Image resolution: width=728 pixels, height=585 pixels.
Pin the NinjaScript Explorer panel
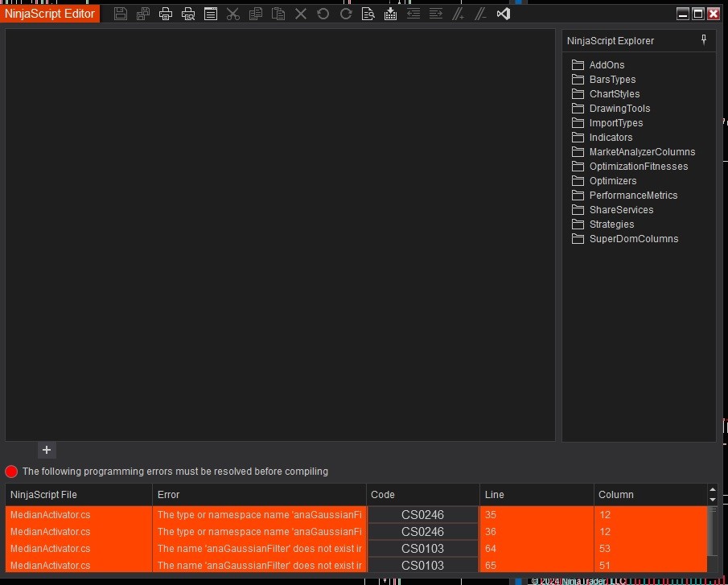tap(704, 40)
